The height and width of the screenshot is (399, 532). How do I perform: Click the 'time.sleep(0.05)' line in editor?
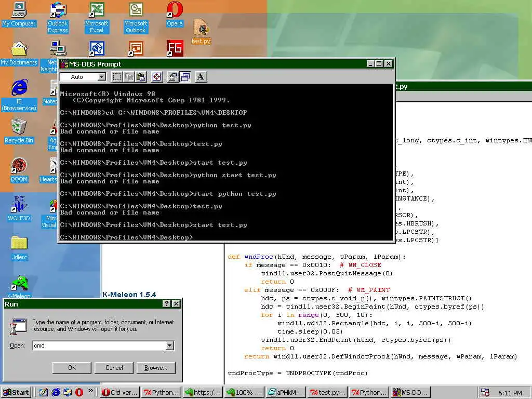pos(310,331)
